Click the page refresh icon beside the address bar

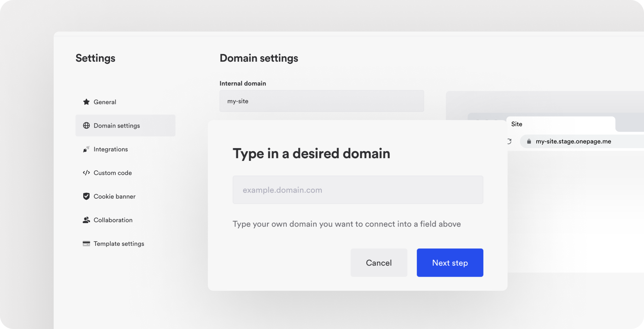point(509,141)
